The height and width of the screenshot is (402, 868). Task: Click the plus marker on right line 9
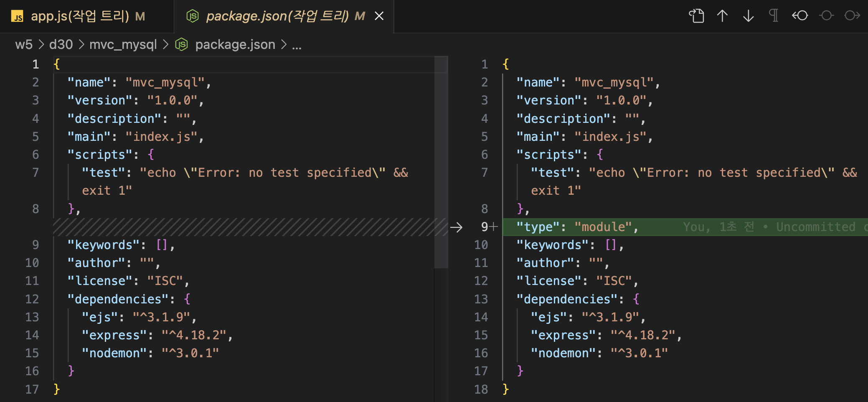point(494,226)
